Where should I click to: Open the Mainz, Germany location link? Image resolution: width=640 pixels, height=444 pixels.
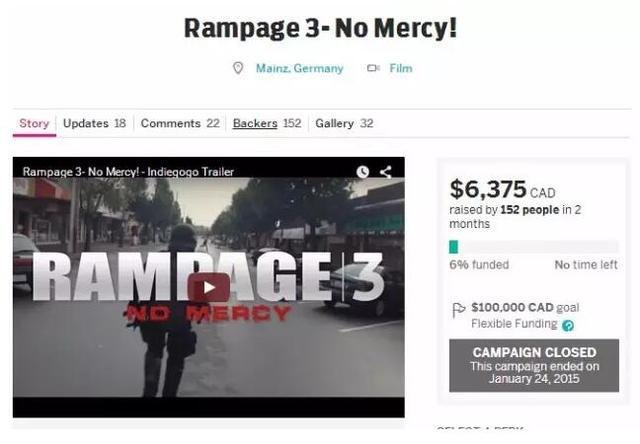click(300, 68)
